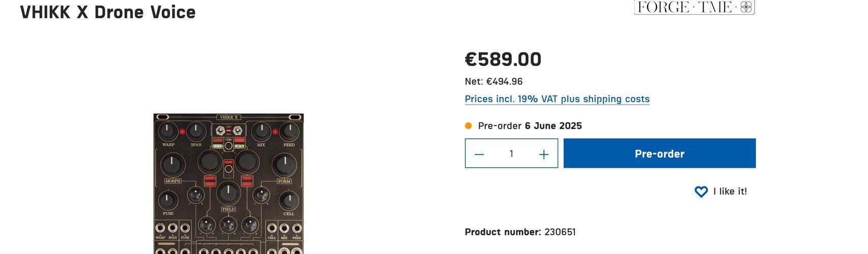
Task: Click the Forge TME manufacturer logo
Action: click(695, 7)
